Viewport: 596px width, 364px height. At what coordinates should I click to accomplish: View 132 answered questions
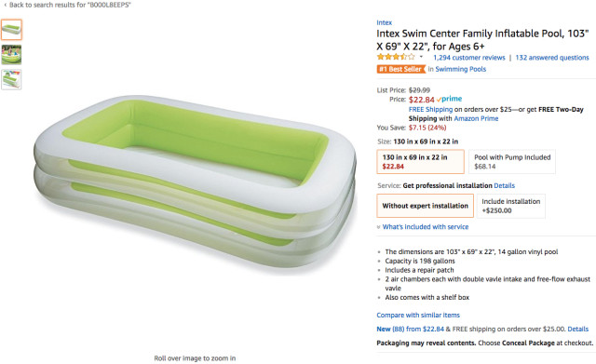pos(552,58)
